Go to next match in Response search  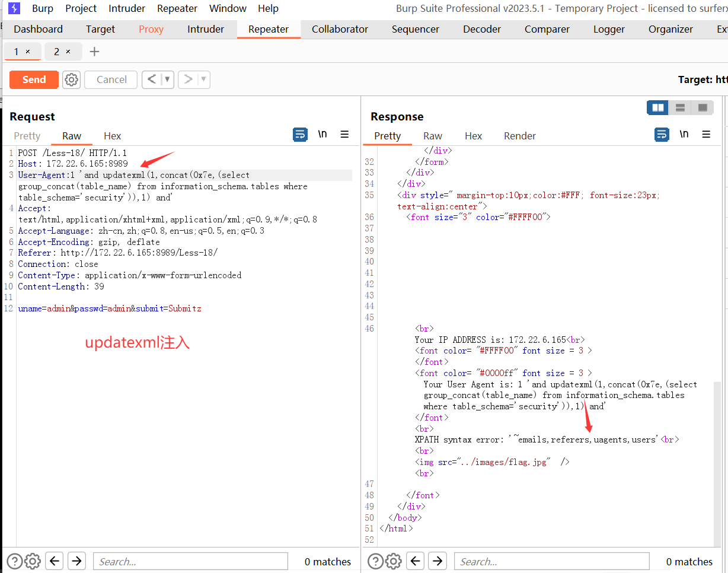[438, 561]
